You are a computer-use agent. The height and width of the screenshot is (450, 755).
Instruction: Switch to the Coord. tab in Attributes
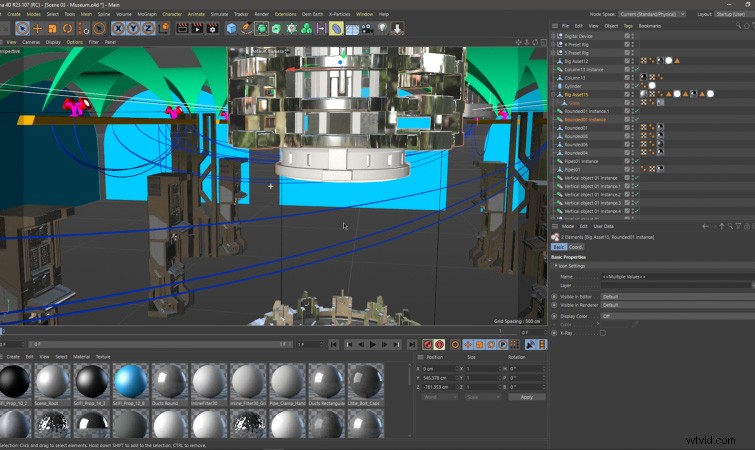[x=576, y=246]
